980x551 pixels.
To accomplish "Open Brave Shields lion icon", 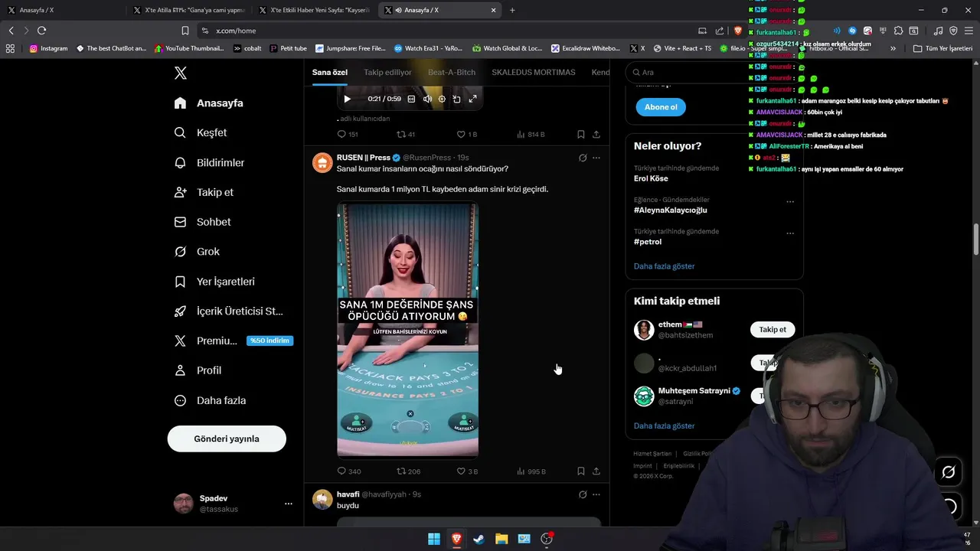I will click(x=738, y=31).
